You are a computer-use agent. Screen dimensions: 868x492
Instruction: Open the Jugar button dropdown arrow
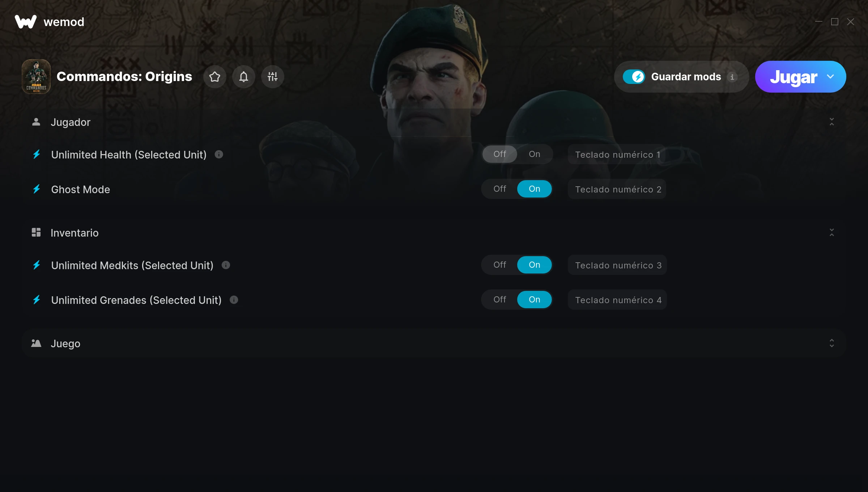(x=830, y=77)
